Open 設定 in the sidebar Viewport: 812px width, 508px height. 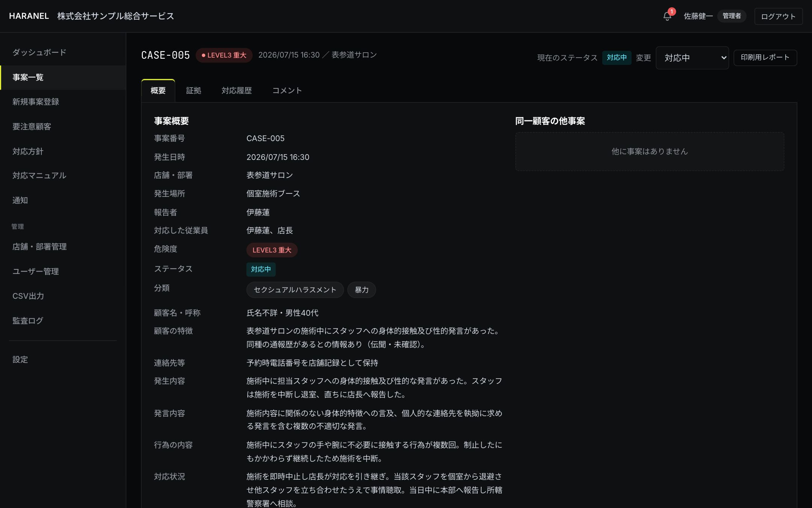[63, 360]
